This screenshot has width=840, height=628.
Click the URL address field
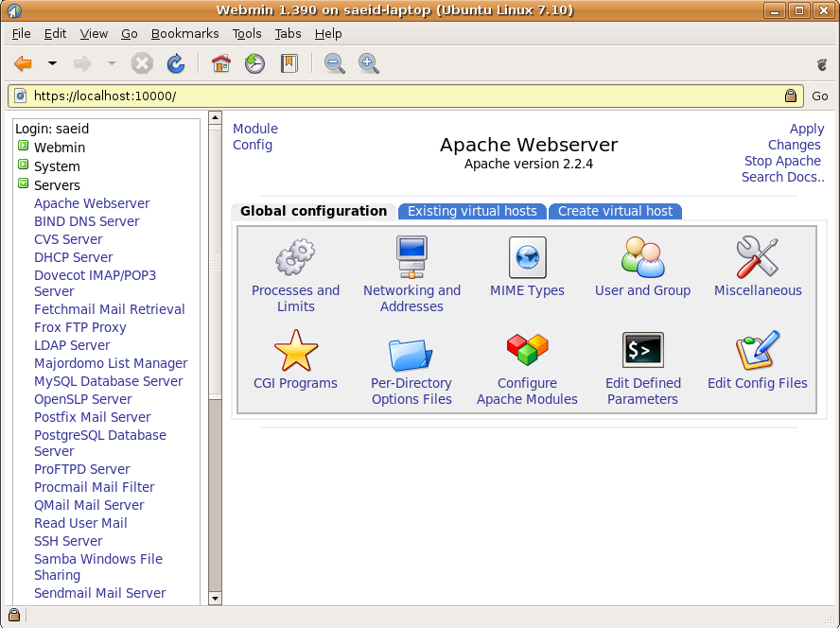pyautogui.click(x=397, y=96)
